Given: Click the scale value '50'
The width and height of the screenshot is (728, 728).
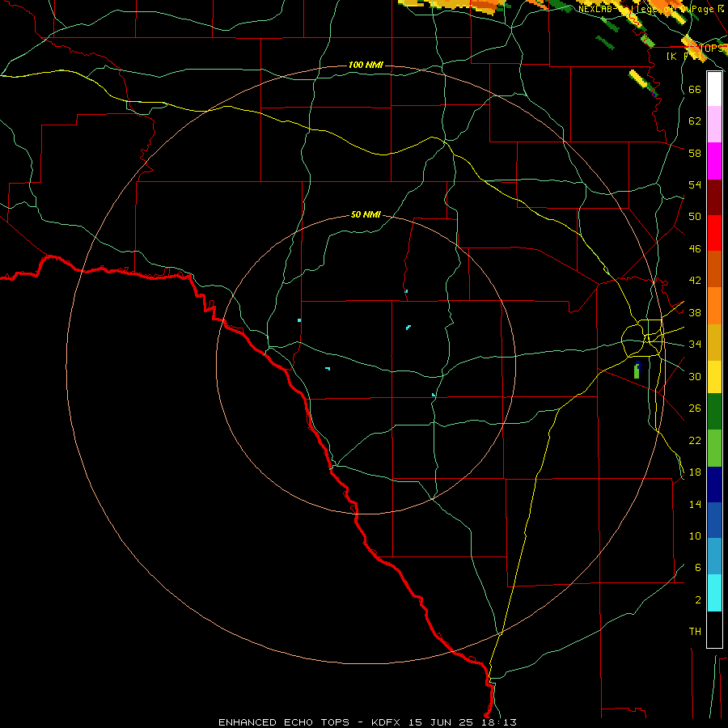Looking at the screenshot, I should [695, 217].
